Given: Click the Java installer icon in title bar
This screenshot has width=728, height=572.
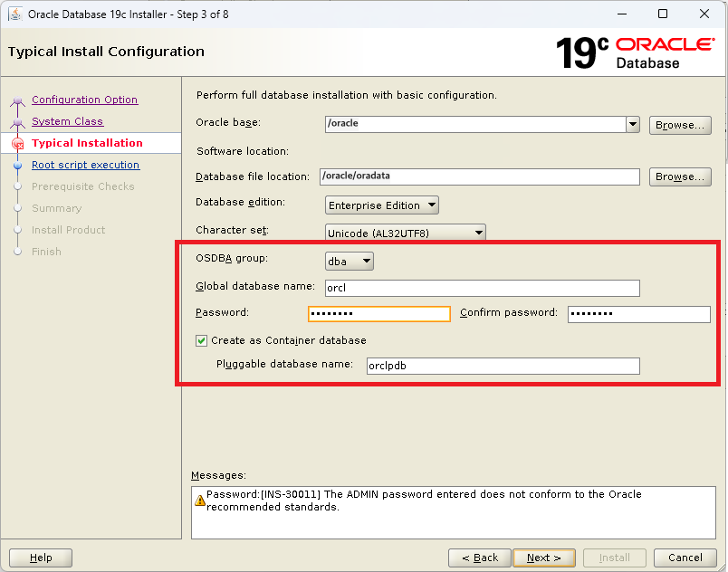Looking at the screenshot, I should [15, 14].
